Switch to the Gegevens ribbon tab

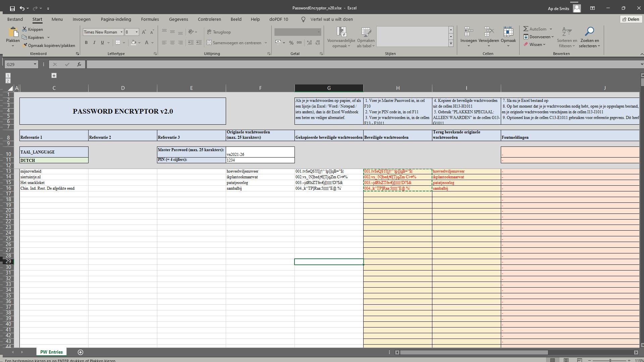point(178,19)
